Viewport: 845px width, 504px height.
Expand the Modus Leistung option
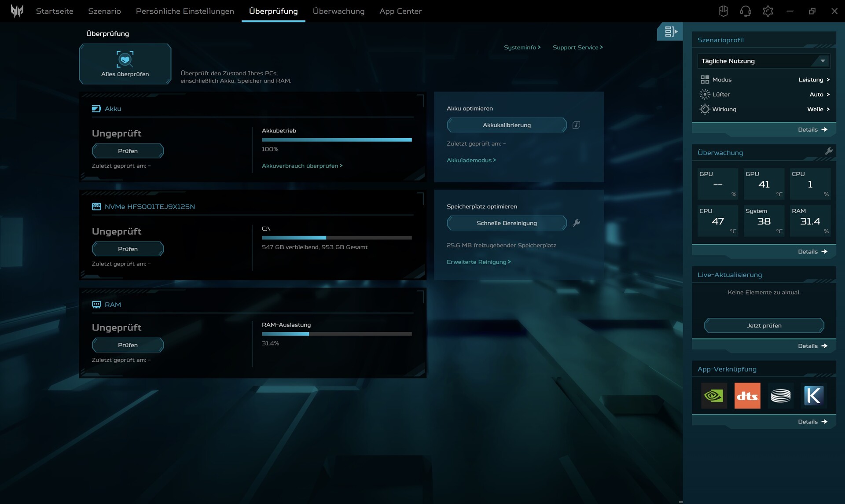tap(814, 80)
